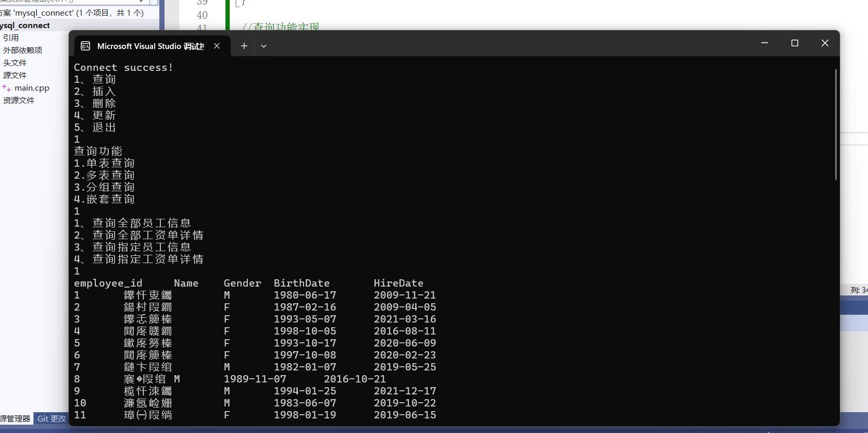Open the terminal profile dropdown arrow
Screen dimensions: 868x433
coord(263,46)
